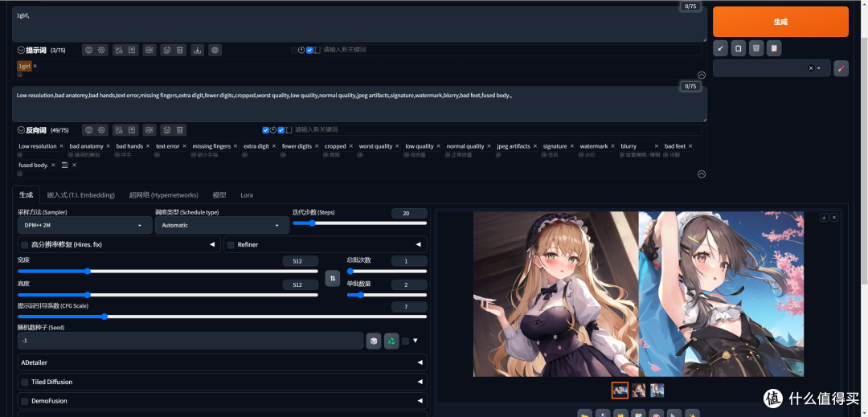
Task: Select the third gallery thumbnail
Action: click(x=657, y=390)
